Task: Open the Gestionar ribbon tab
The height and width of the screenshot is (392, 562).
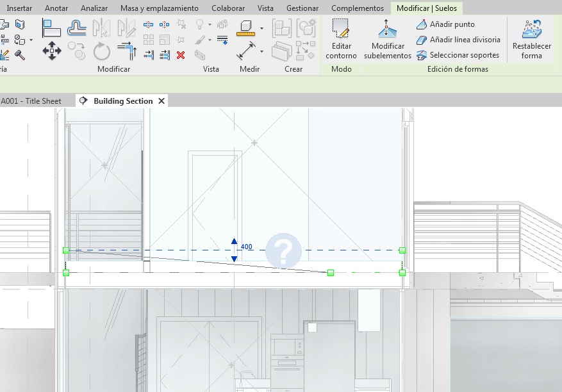Action: [x=302, y=8]
